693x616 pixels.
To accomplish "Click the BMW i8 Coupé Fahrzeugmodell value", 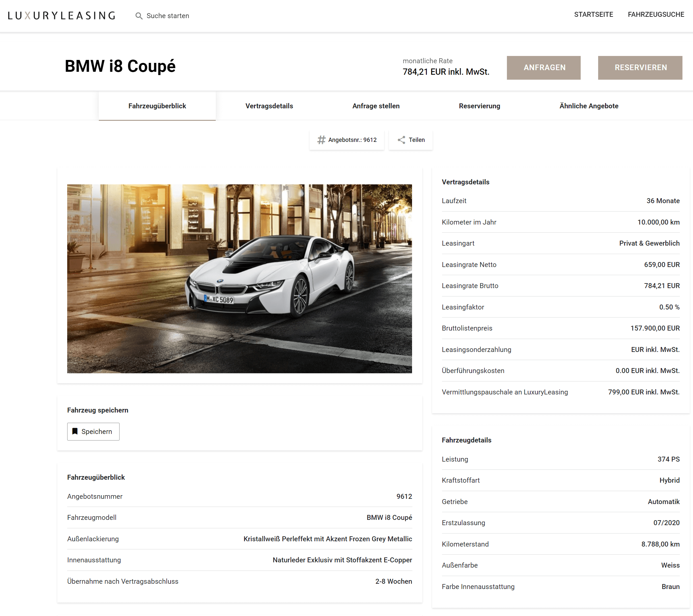I will [389, 518].
